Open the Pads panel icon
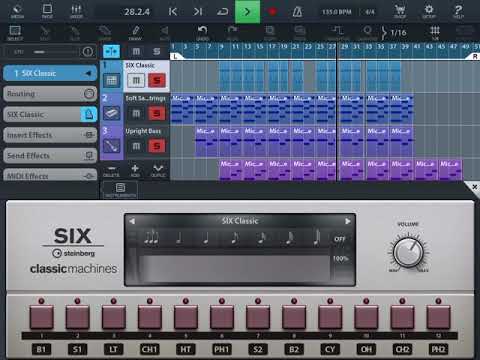The image size is (480, 360). tap(47, 11)
